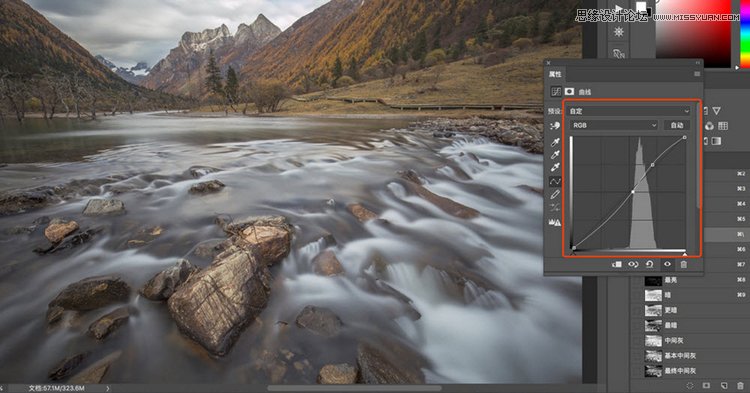Click the 自动 auto button
Image resolution: width=750 pixels, height=393 pixels.
click(x=677, y=125)
